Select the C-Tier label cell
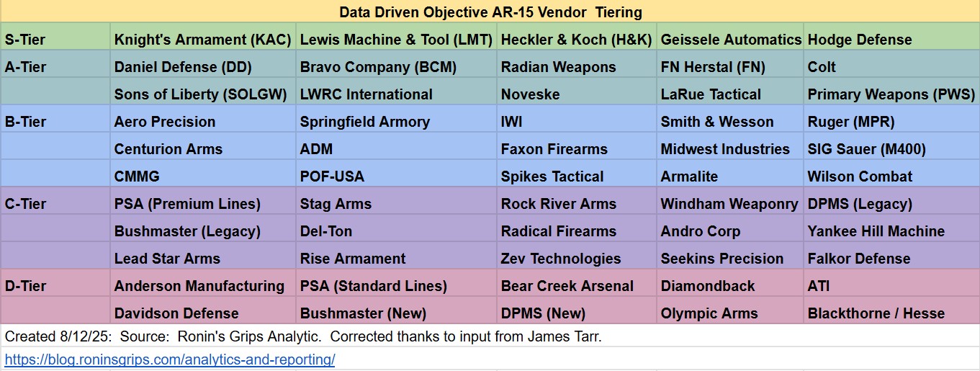 [x=55, y=204]
